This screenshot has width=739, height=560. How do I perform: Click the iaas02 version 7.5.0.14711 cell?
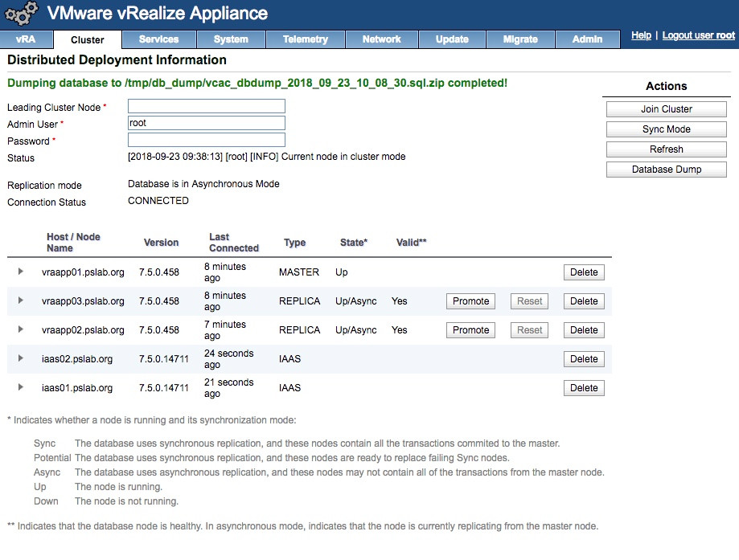click(x=163, y=359)
